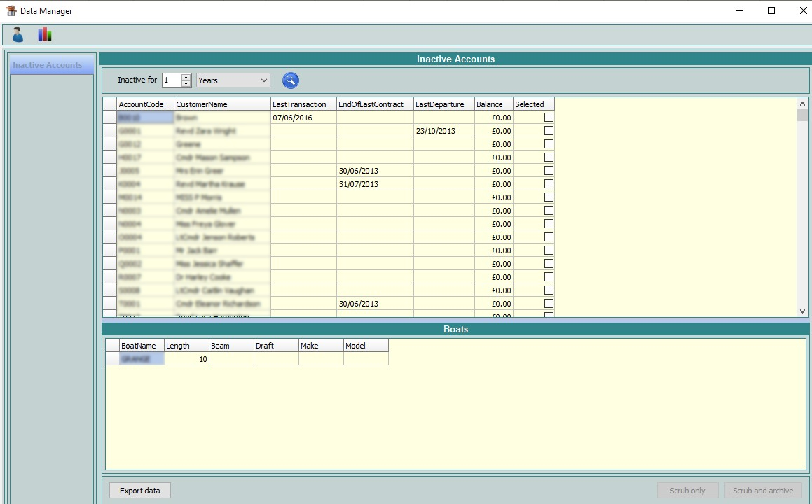This screenshot has width=812, height=504.
Task: Click the Balance column header
Action: pyautogui.click(x=493, y=104)
